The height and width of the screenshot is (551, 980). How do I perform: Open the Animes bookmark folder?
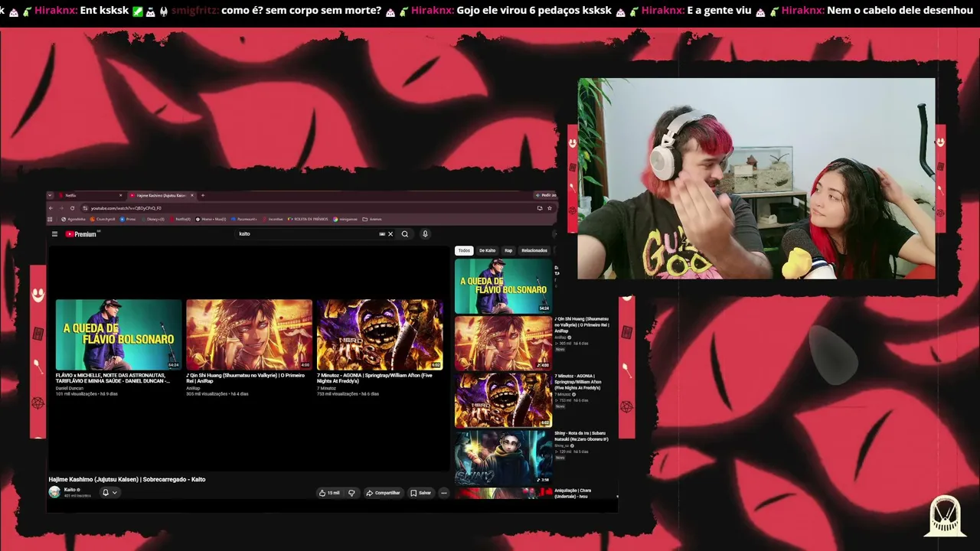click(x=373, y=220)
